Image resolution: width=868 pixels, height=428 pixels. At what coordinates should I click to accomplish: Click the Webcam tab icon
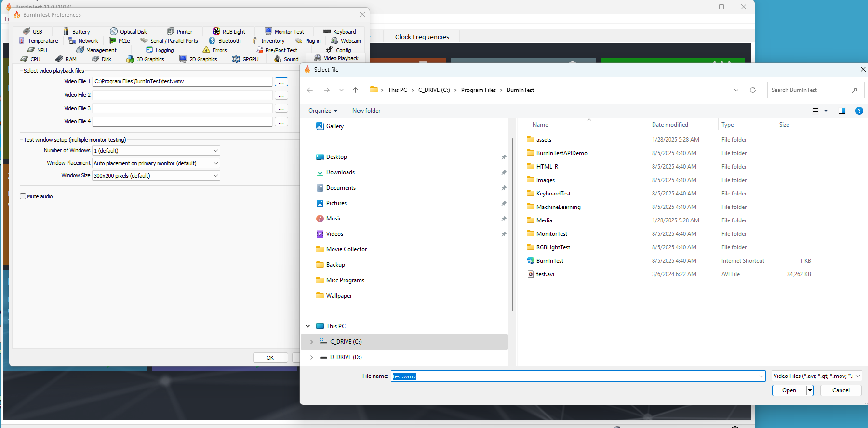tap(334, 41)
